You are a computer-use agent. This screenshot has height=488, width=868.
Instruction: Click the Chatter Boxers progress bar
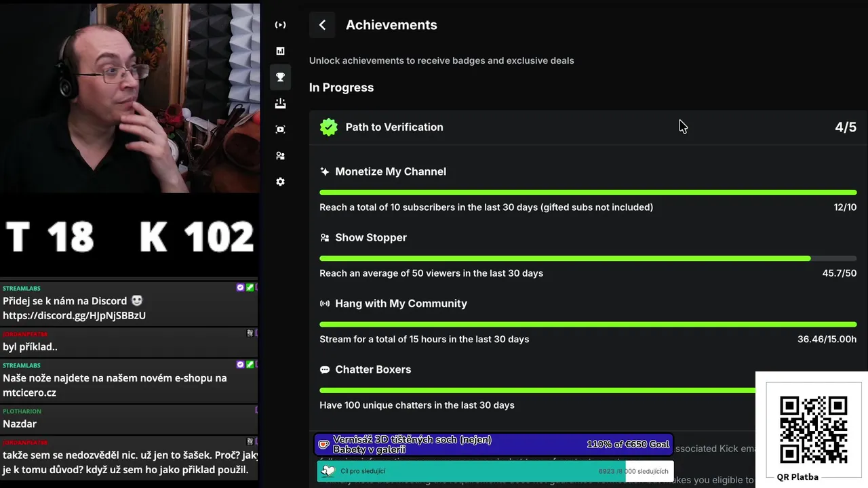click(537, 390)
